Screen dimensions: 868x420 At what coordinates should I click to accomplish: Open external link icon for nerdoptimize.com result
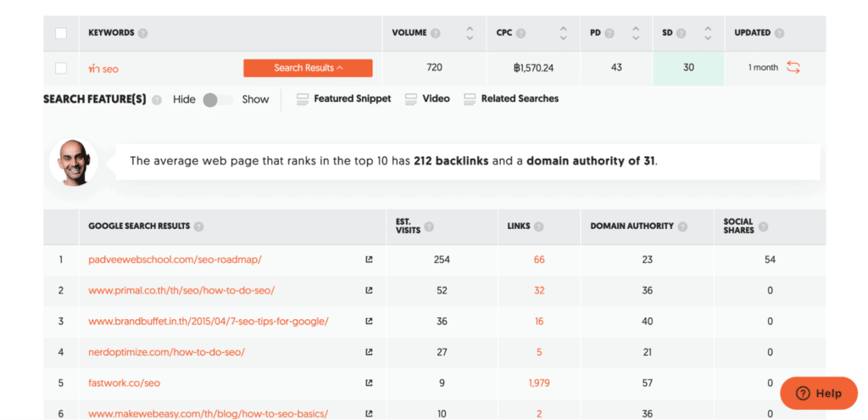click(x=369, y=352)
